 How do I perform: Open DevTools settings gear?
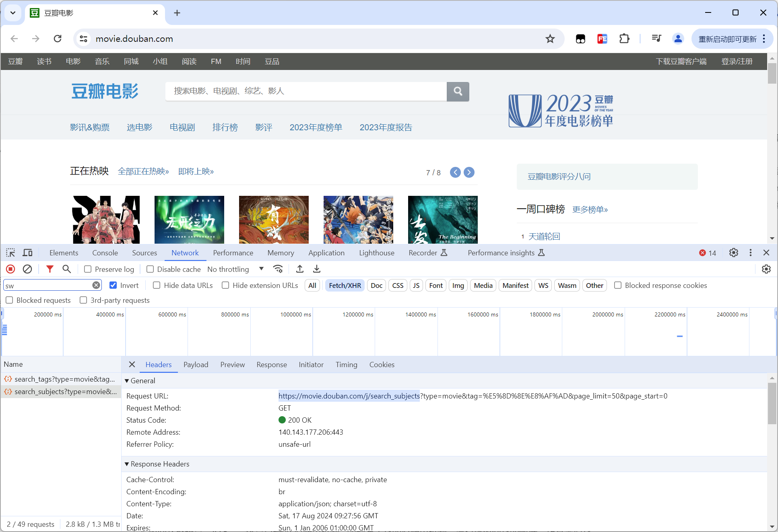tap(733, 253)
